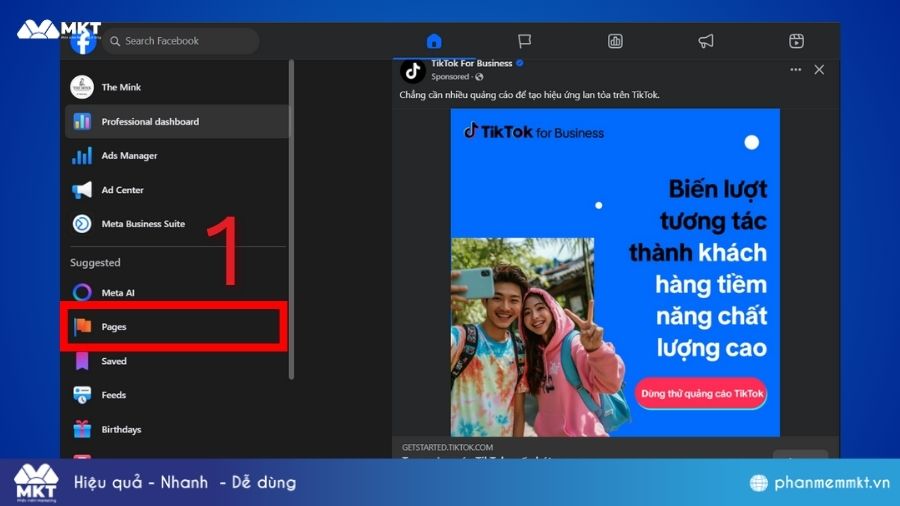The image size is (900, 506).
Task: Click Dùng thử quảng cáo TikTok button
Action: point(701,394)
